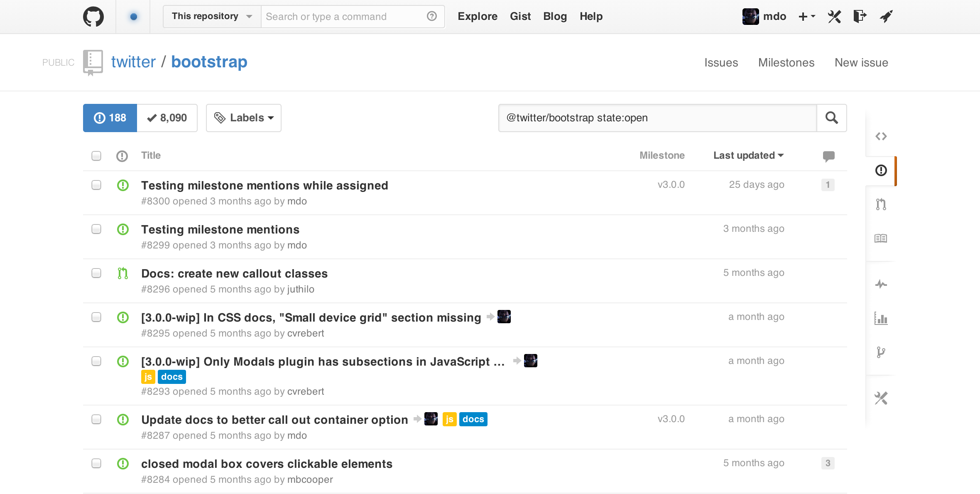Viewport: 980px width, 494px height.
Task: Run search with the magnifying glass button
Action: click(x=831, y=118)
